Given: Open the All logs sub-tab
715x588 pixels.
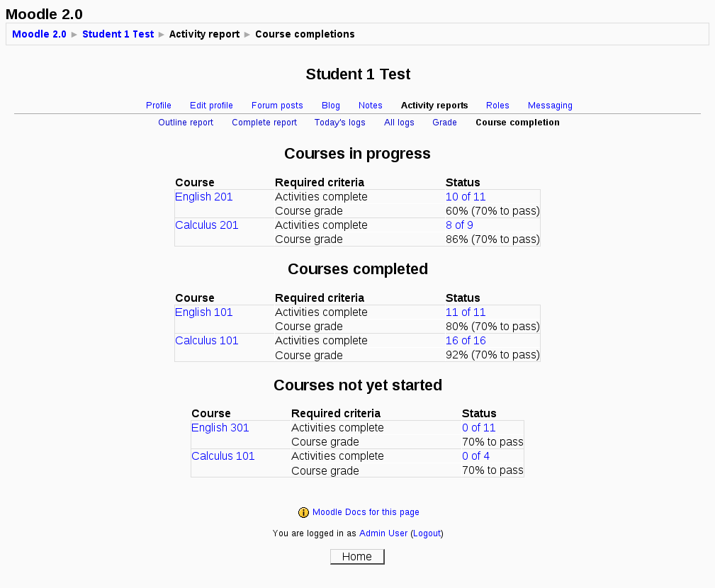Looking at the screenshot, I should point(399,123).
